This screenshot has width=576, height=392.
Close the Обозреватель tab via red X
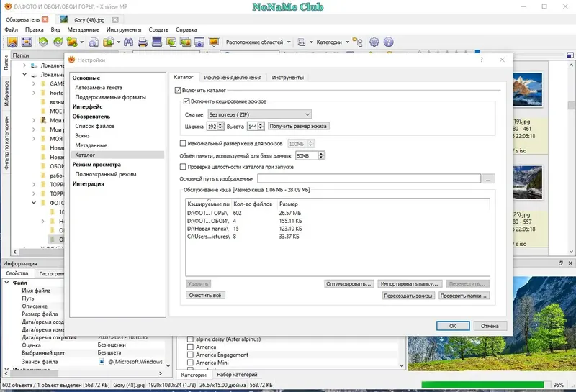(45, 19)
